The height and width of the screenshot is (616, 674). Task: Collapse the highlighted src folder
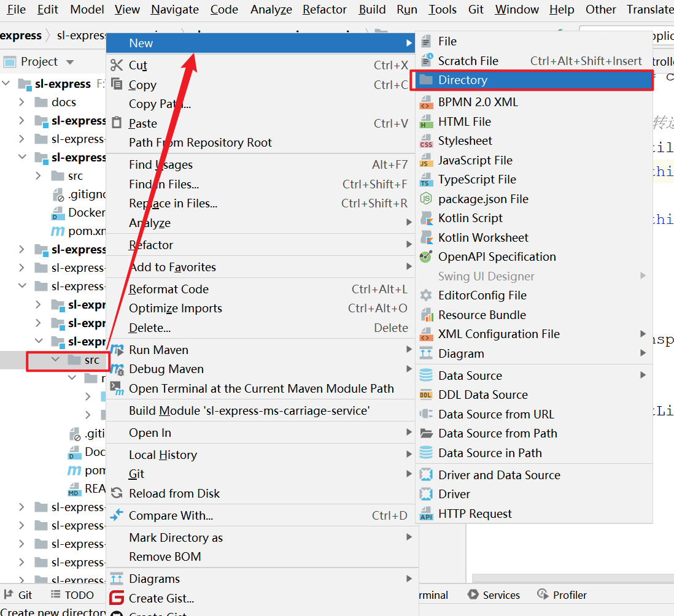pos(55,359)
